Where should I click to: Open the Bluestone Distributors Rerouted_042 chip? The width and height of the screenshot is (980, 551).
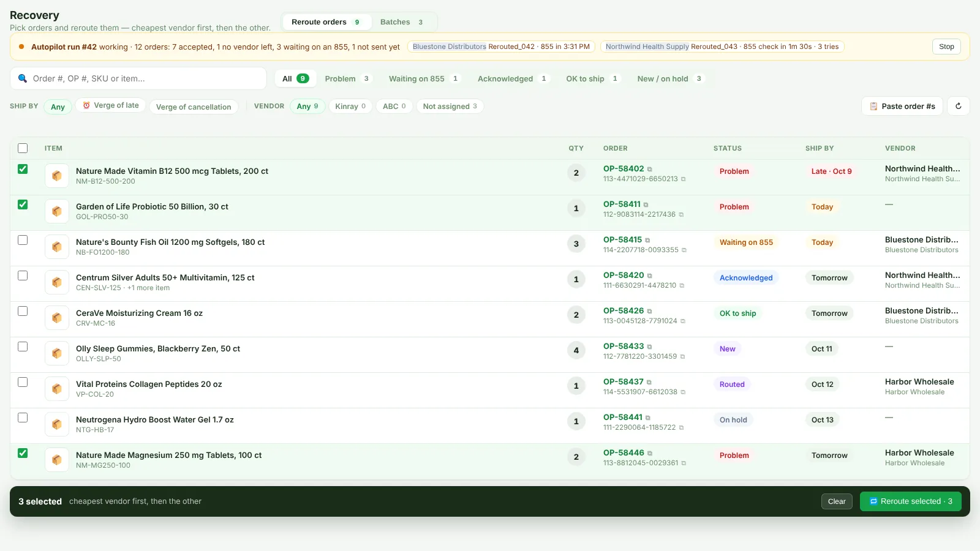click(x=501, y=47)
